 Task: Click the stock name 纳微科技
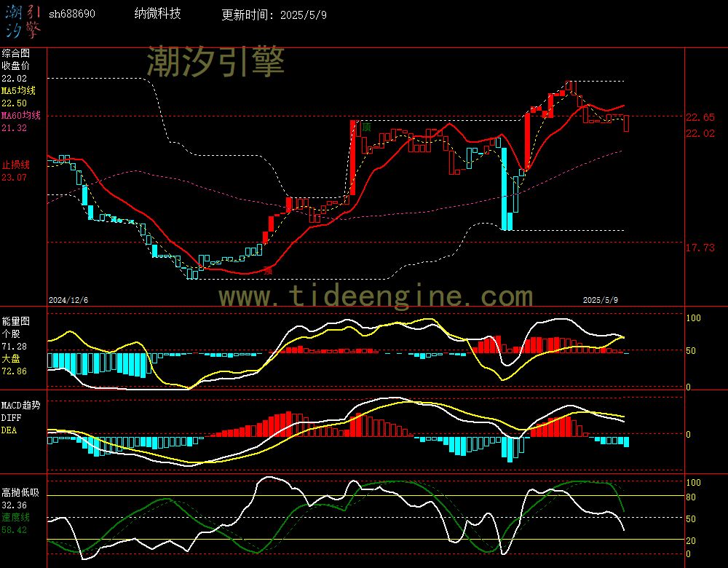(x=157, y=13)
